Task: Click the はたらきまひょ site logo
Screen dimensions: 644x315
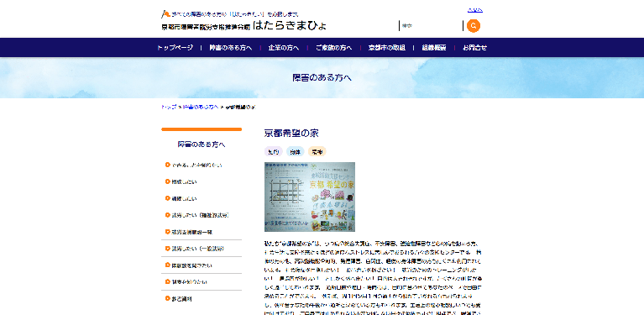Action: pos(244,26)
